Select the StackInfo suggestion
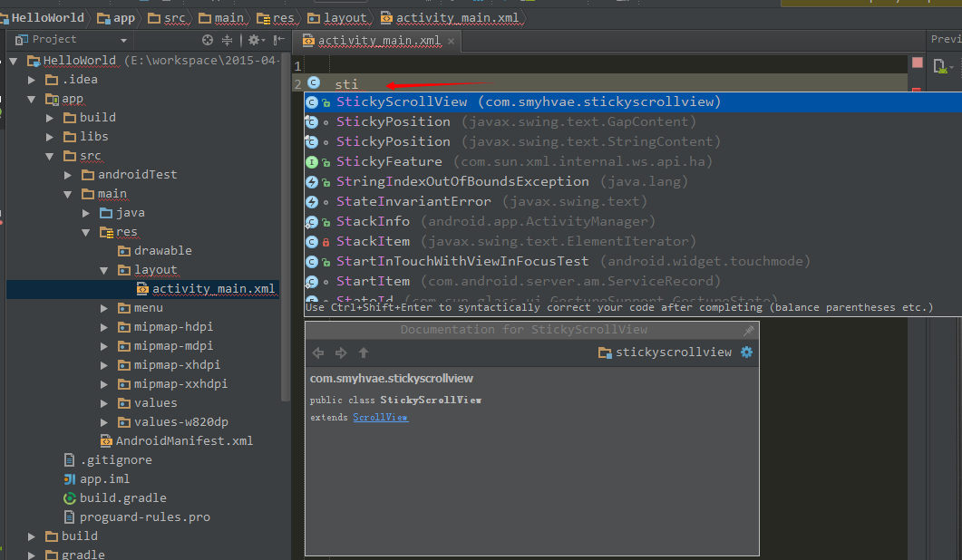This screenshot has height=560, width=962. 633,221
